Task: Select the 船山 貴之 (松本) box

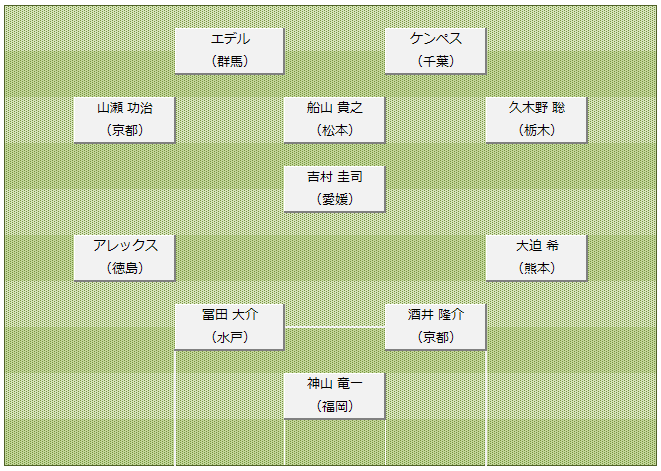Action: (x=334, y=120)
